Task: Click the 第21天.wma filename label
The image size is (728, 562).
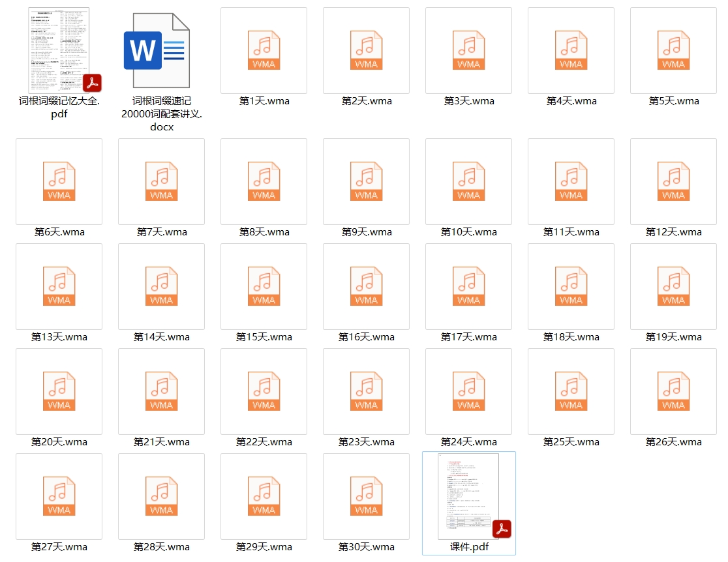Action: 161,442
